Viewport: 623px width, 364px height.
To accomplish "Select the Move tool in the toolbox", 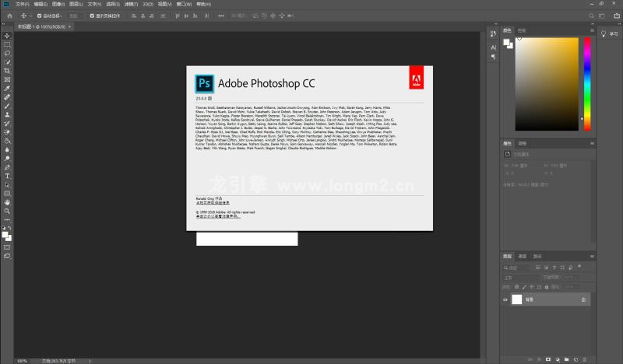I will pos(7,36).
